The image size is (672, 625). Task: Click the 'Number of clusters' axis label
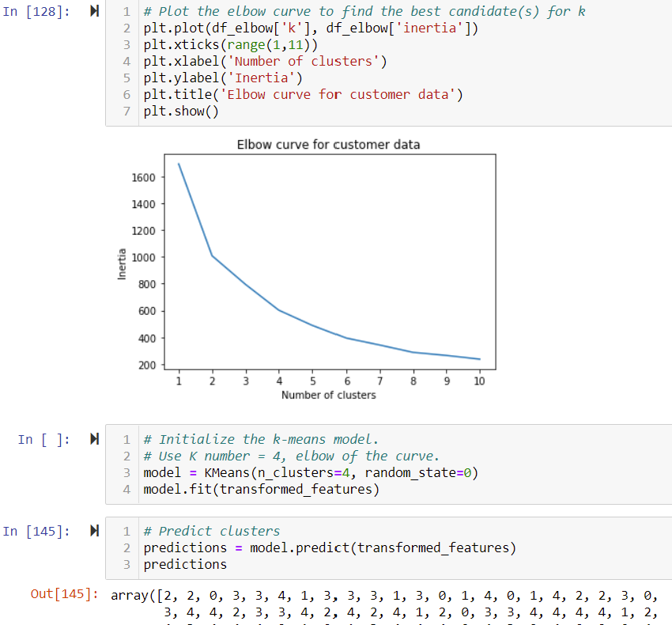point(329,395)
